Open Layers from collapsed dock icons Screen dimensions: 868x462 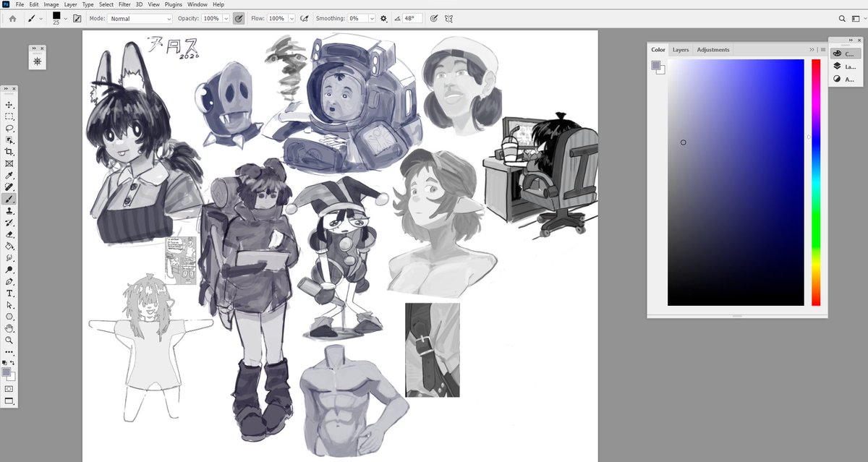846,66
